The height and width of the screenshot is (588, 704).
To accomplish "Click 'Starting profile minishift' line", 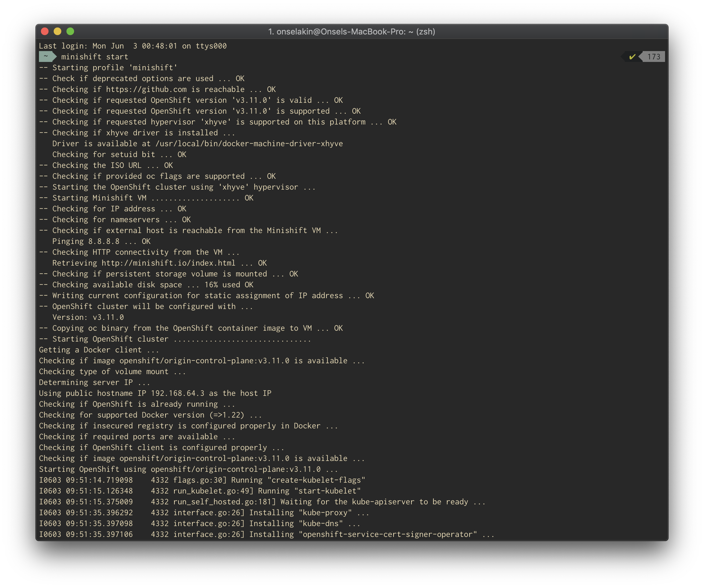I will (108, 68).
